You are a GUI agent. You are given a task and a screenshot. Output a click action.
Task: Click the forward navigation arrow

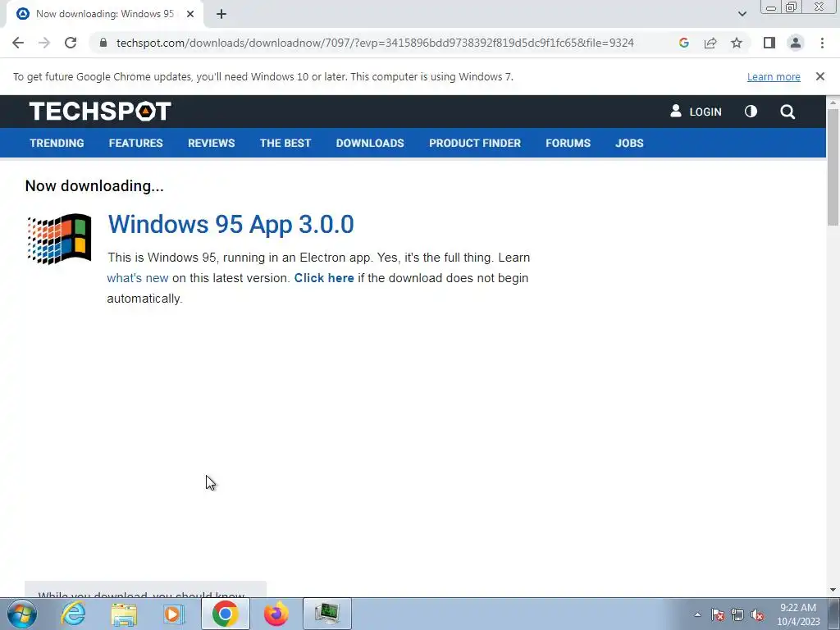point(44,43)
